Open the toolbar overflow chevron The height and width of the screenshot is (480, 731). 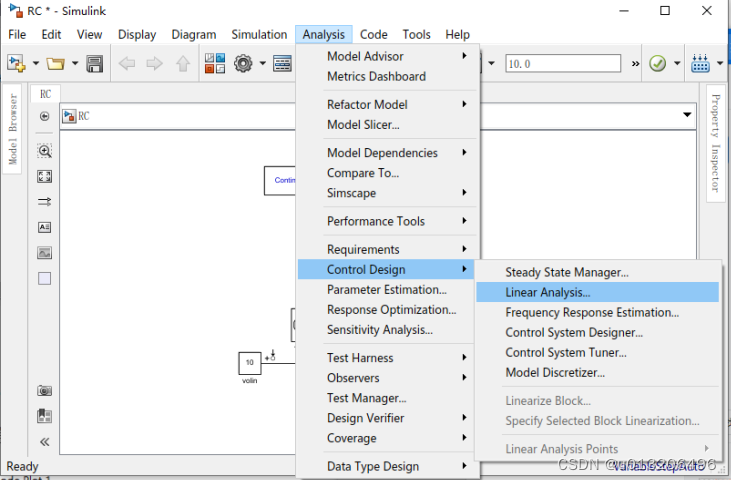[635, 63]
